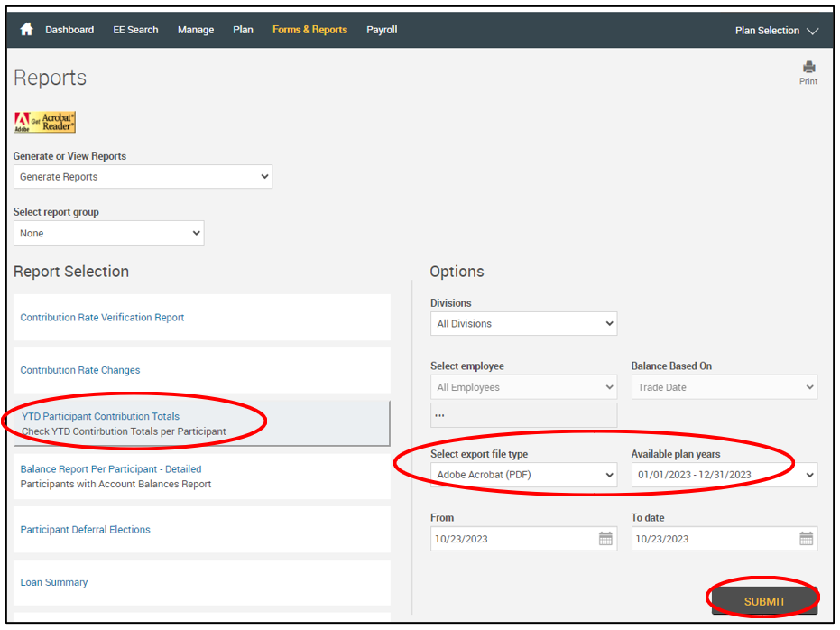Viewport: 840px width, 630px height.
Task: Click the Home icon in navigation bar
Action: [26, 30]
